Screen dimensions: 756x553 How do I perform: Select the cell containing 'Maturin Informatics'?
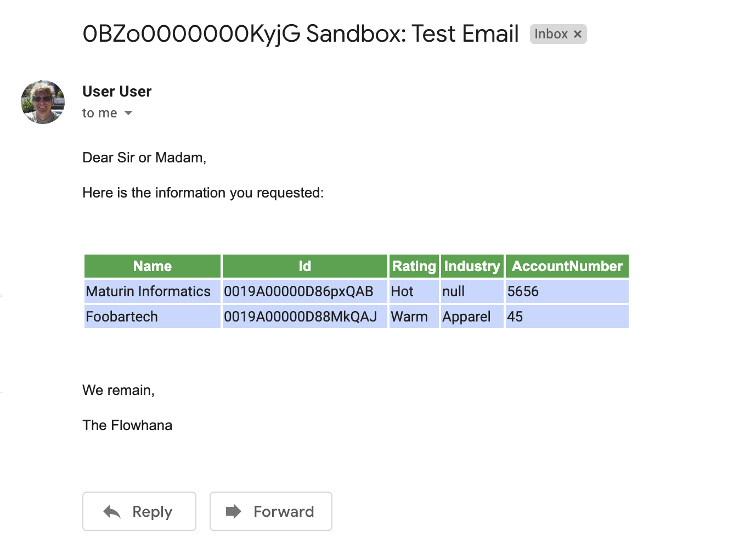click(x=148, y=291)
